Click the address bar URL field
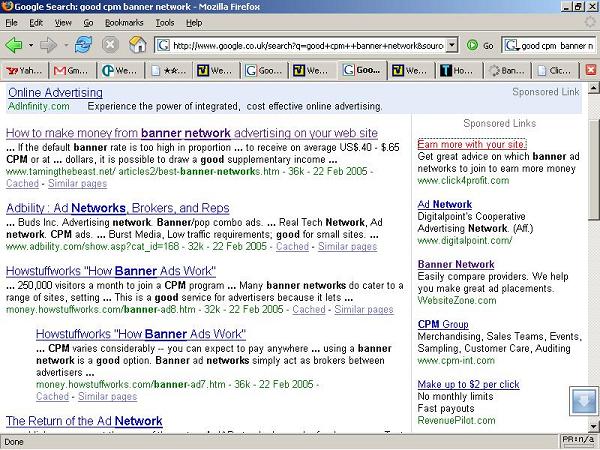 tap(308, 46)
